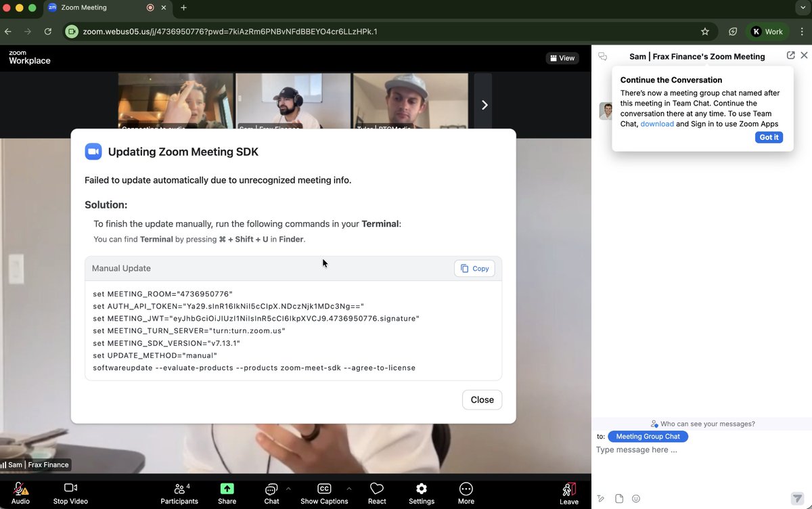Click the Copy button in Manual Update
812x509 pixels.
[x=474, y=269]
